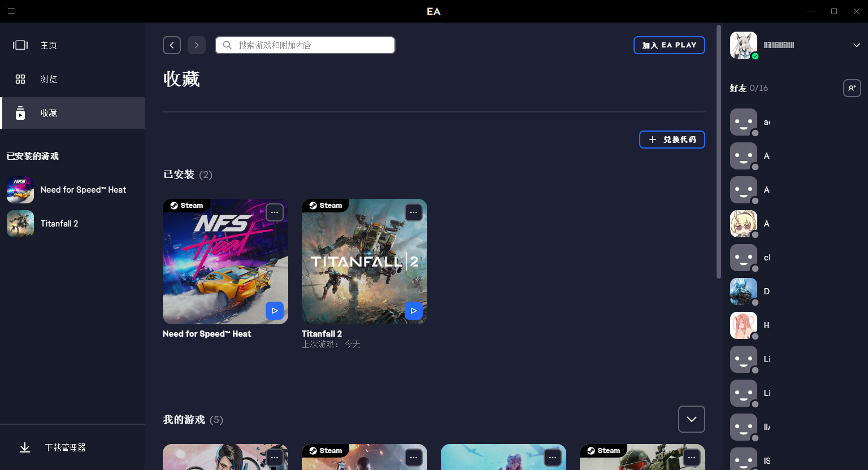Open the hamburger menu at top left
868x470 pixels.
11,11
